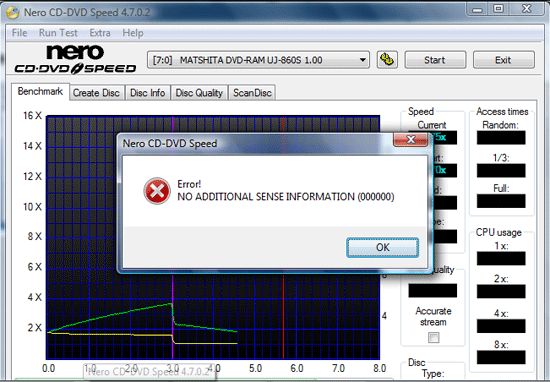Switch to the Disc Info tab
This screenshot has width=550, height=382.
click(x=147, y=93)
